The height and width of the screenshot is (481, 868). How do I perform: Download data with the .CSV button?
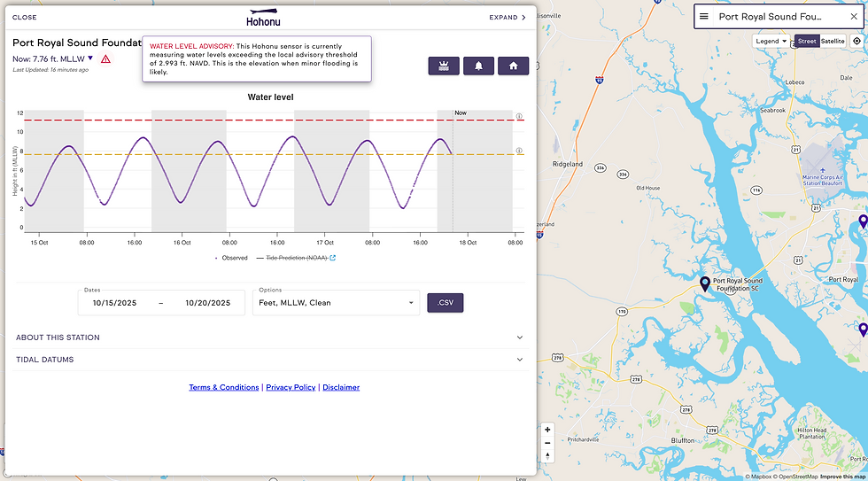click(x=445, y=303)
